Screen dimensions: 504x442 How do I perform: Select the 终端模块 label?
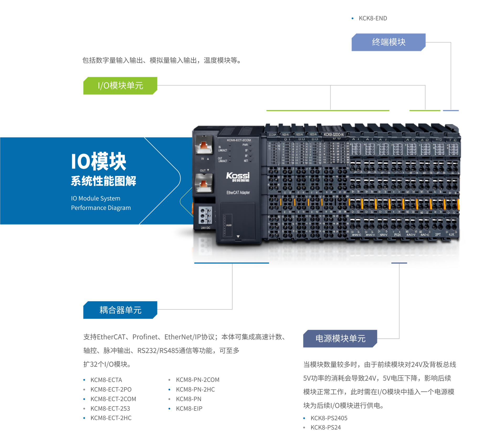(x=388, y=42)
